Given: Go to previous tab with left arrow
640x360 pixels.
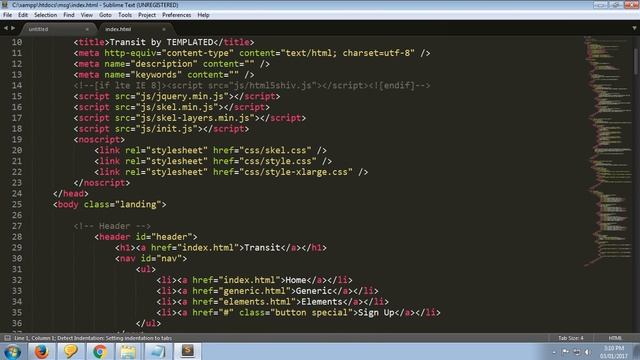Looking at the screenshot, I should pos(6,28).
